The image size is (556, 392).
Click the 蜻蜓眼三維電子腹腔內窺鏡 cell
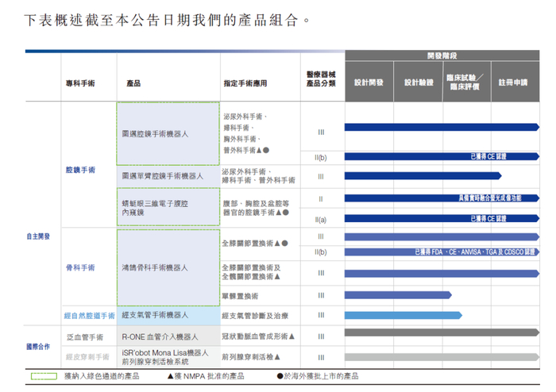tap(168, 207)
